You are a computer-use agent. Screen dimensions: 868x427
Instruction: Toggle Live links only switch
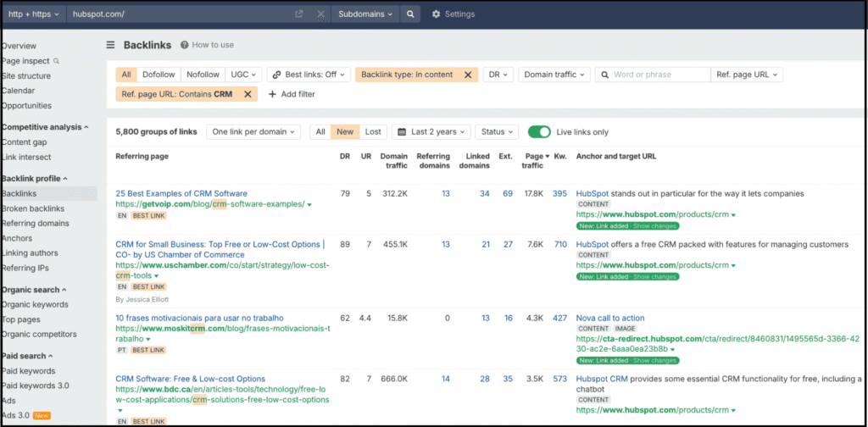tap(539, 131)
